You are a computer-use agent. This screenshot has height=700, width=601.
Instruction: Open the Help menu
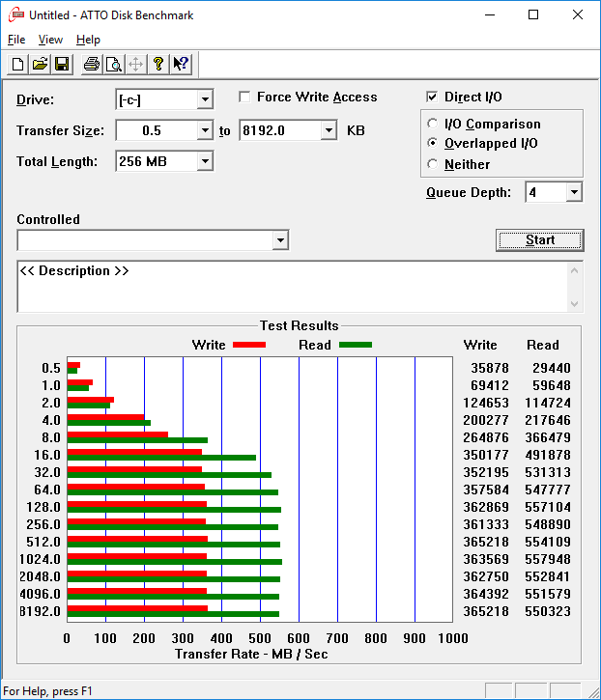[x=88, y=40]
